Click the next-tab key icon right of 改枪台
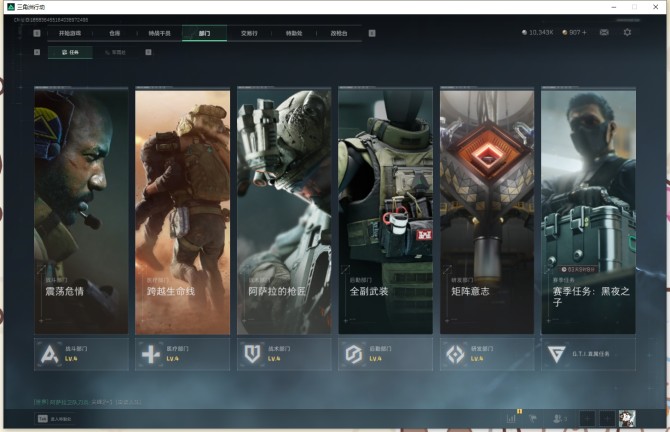670x432 pixels. click(x=372, y=33)
